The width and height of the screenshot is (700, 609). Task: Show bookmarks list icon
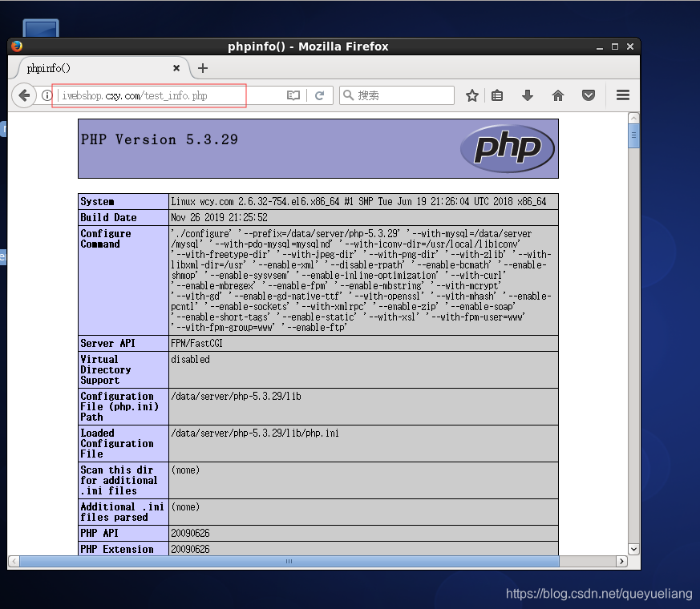click(x=497, y=95)
